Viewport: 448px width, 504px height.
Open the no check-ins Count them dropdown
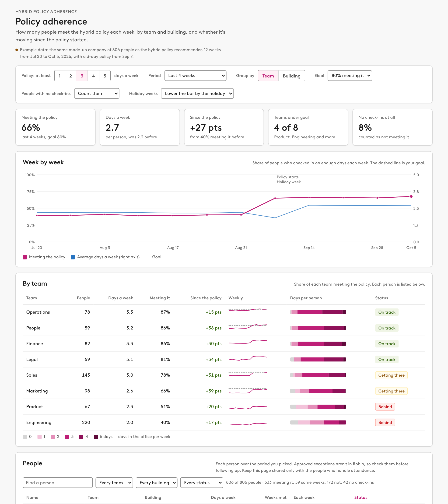[x=97, y=94]
